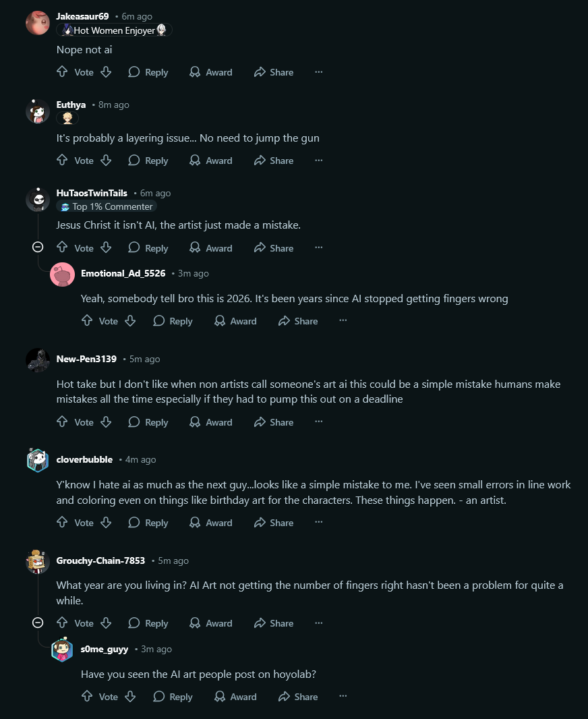Downvote s0me_guyy's hoyolab reply
This screenshot has height=719, width=588.
click(130, 697)
